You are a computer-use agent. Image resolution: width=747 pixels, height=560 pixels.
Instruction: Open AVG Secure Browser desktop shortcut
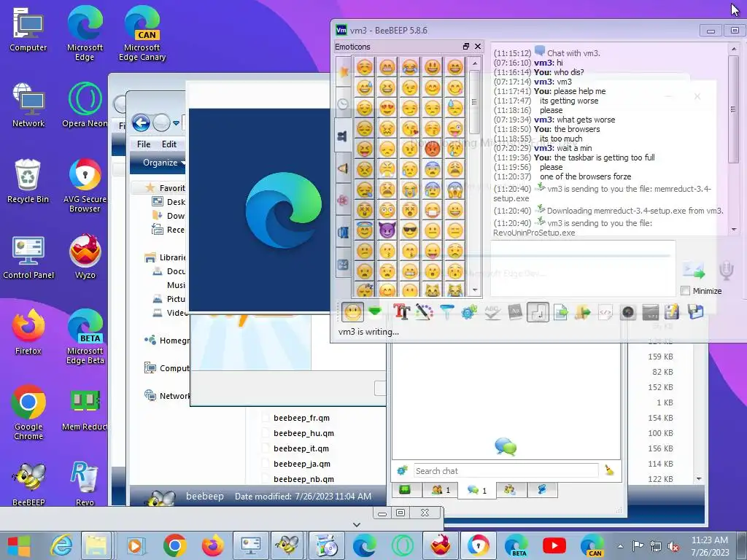pos(85,186)
